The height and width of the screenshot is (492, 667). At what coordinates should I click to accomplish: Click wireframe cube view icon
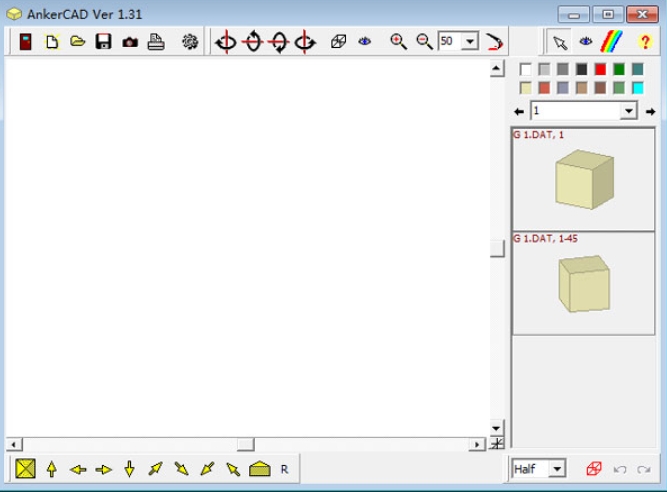pyautogui.click(x=338, y=42)
